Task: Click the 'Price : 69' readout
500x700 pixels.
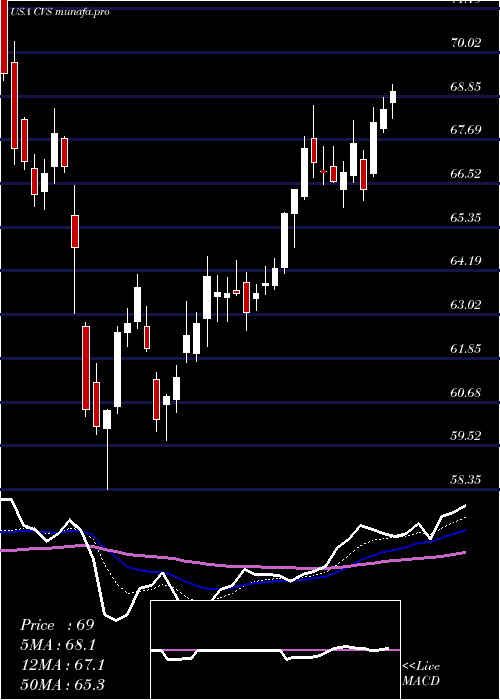Action: (x=58, y=625)
